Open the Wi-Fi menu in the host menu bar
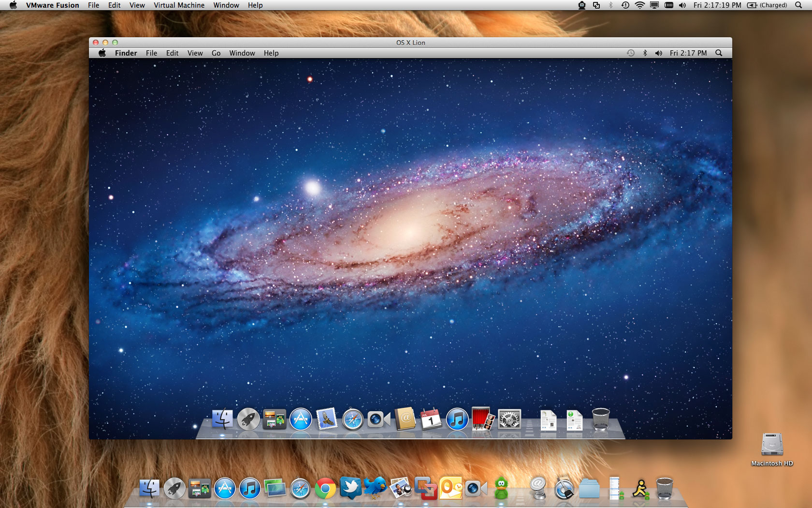This screenshot has width=812, height=508. click(639, 5)
